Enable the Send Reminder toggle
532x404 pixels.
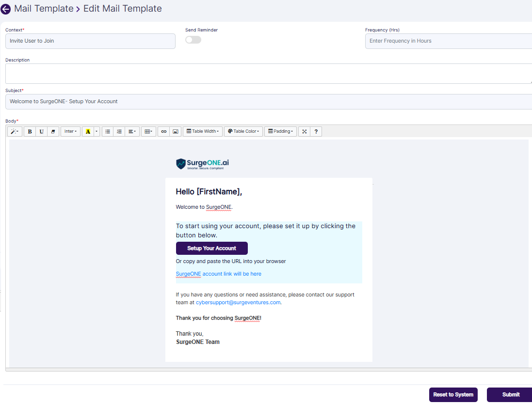click(193, 40)
